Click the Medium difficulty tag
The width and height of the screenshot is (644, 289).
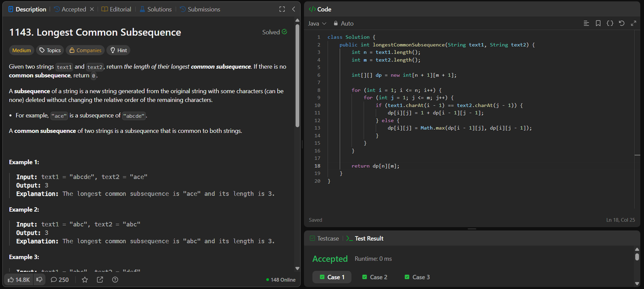(x=21, y=50)
